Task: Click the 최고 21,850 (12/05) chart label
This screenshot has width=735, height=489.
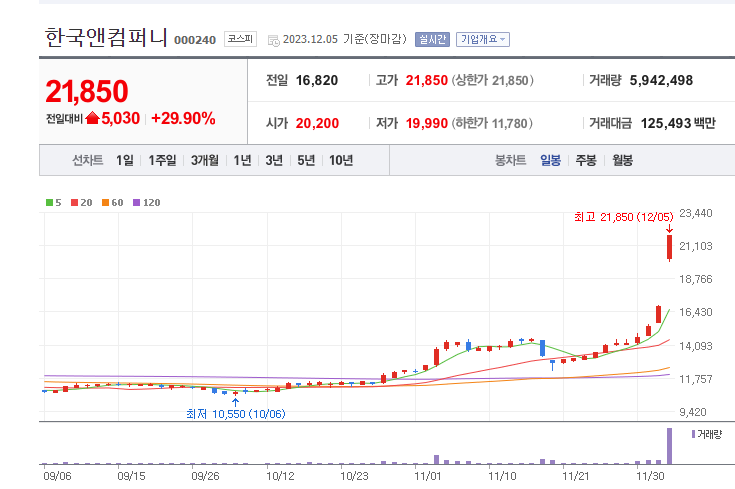Action: point(623,217)
